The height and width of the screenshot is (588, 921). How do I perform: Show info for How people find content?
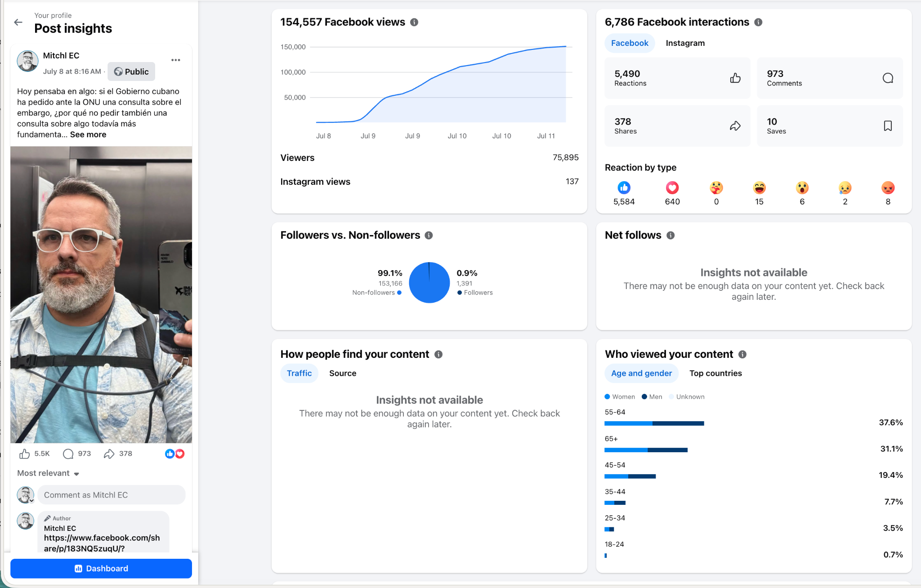(438, 354)
